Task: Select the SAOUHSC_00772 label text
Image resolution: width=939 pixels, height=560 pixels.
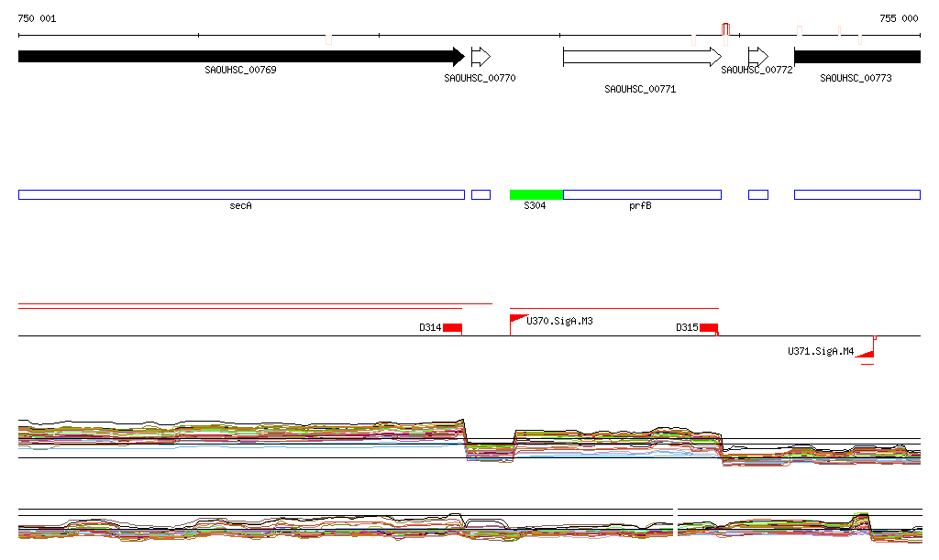Action: tap(757, 70)
